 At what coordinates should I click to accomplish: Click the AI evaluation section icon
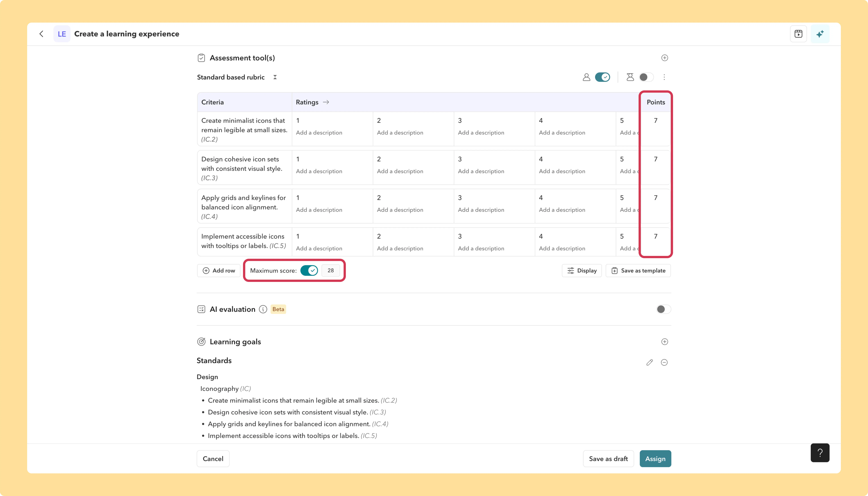tap(201, 309)
